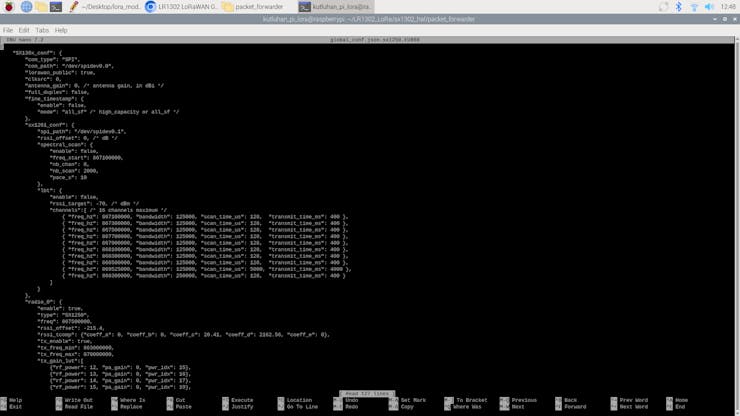Open the file manager from the panel

tap(41, 7)
